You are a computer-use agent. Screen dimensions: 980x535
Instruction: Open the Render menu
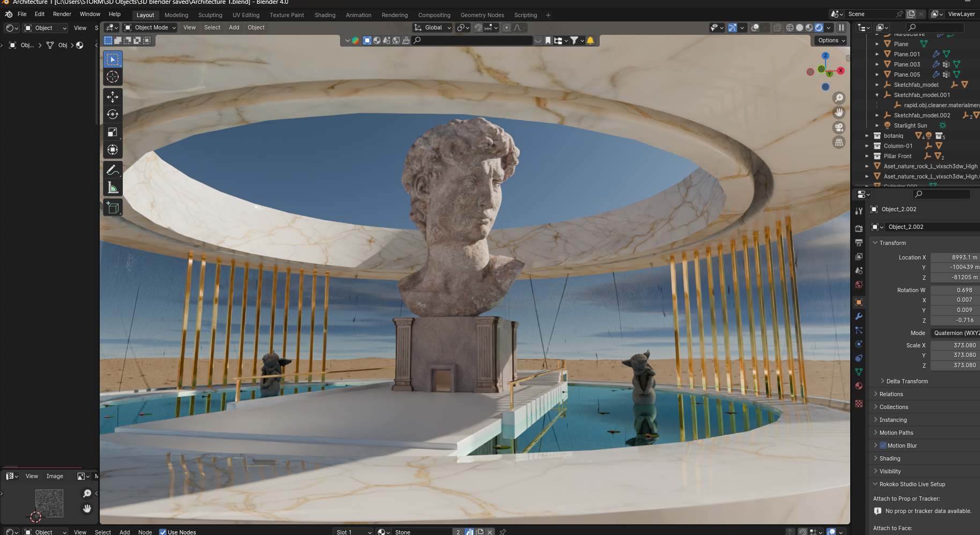pyautogui.click(x=62, y=14)
